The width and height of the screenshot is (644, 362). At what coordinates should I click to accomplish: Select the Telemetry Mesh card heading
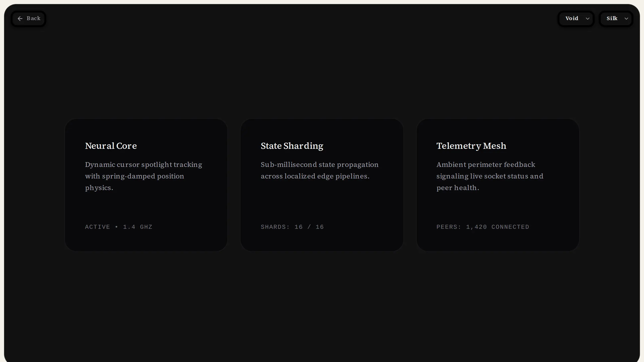pos(471,146)
